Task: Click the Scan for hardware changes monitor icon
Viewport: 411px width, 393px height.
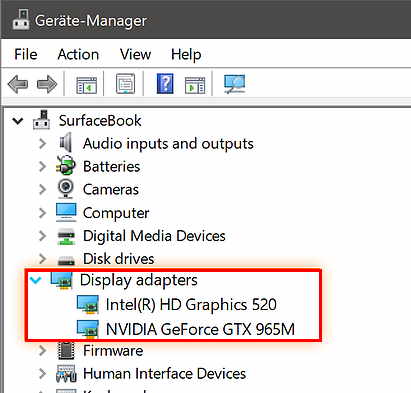Action: tap(235, 84)
